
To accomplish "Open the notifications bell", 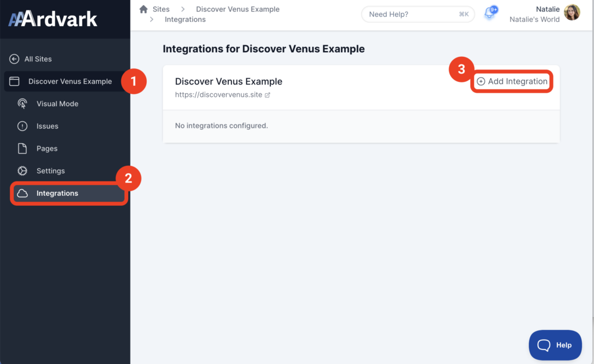I will (489, 14).
